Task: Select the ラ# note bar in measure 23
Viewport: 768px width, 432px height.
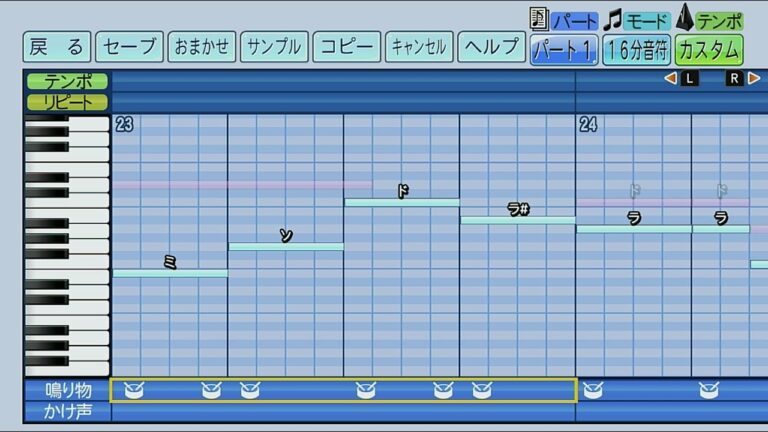Action: [x=517, y=220]
